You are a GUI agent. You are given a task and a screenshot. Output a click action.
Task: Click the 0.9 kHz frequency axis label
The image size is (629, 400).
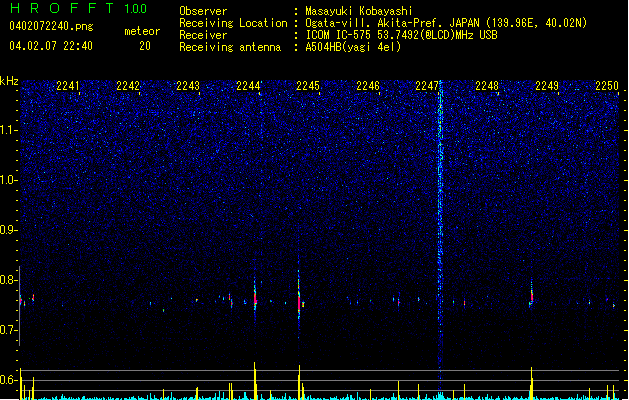pyautogui.click(x=9, y=230)
